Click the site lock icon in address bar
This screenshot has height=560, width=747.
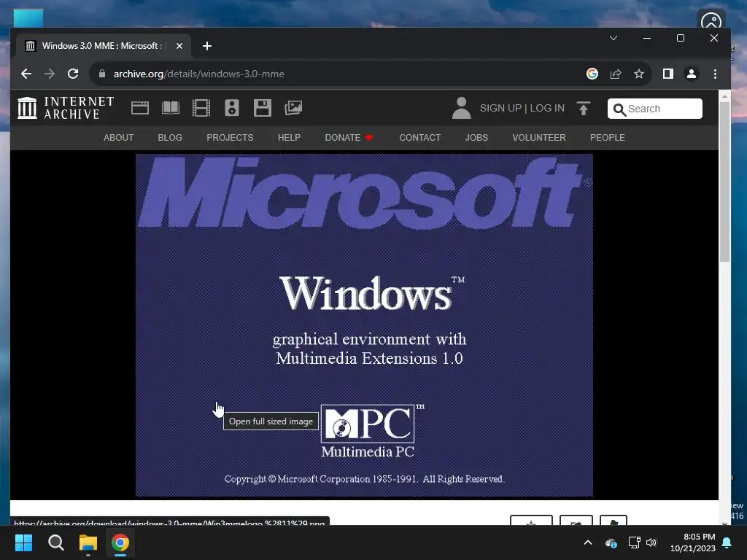click(102, 74)
